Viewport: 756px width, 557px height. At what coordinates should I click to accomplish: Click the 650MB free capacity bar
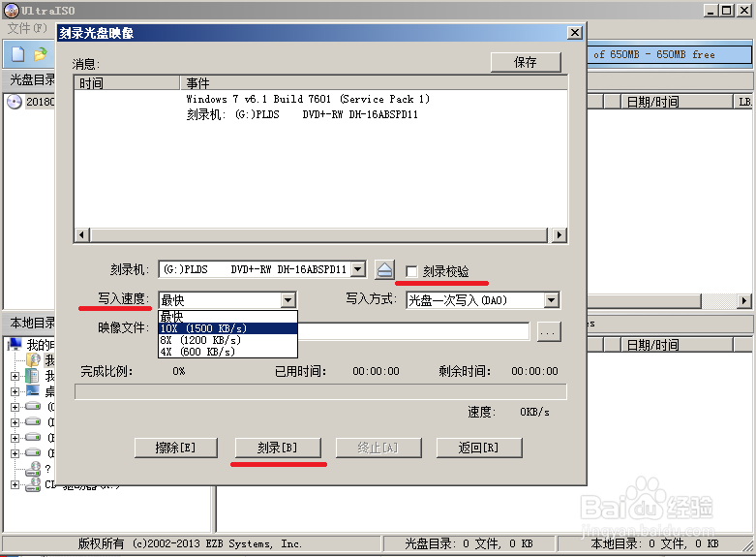coord(670,54)
